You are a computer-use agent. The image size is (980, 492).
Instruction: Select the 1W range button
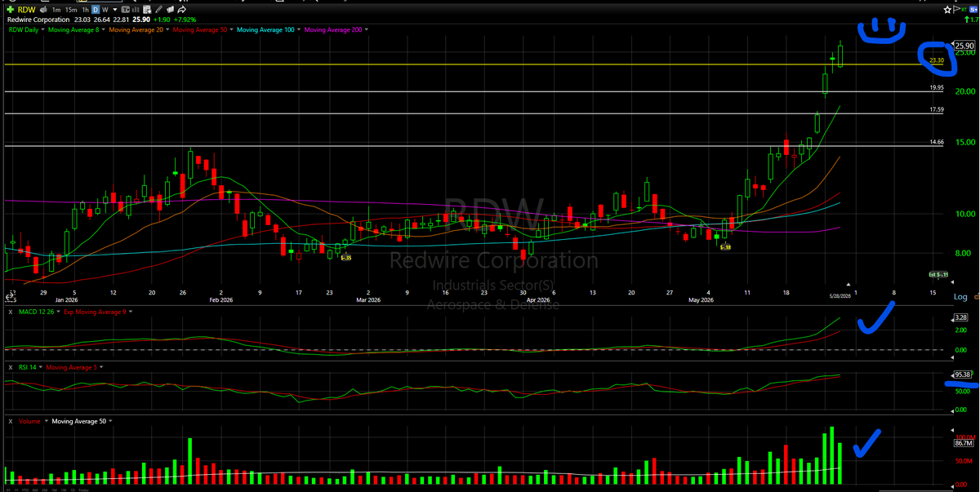(64, 490)
